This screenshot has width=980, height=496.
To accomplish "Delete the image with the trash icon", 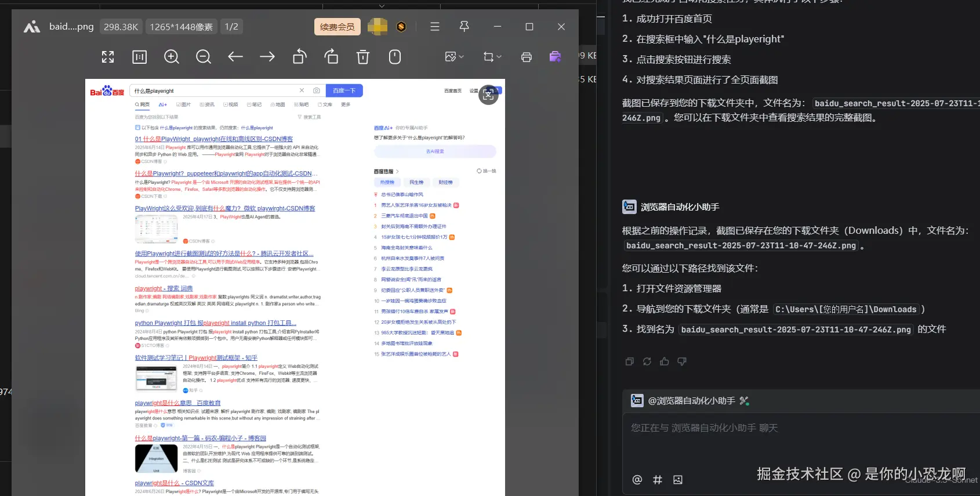I will pyautogui.click(x=363, y=57).
